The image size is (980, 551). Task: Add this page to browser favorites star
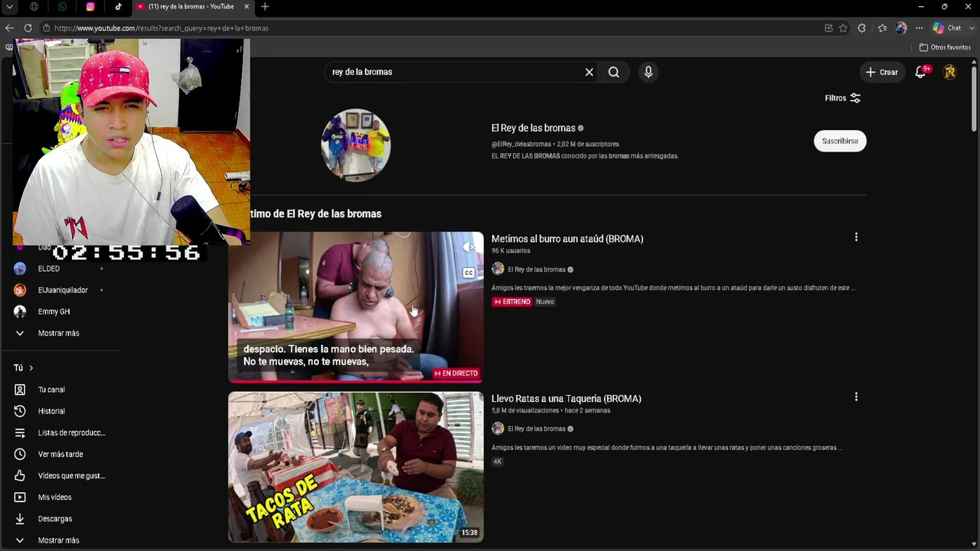pyautogui.click(x=843, y=28)
